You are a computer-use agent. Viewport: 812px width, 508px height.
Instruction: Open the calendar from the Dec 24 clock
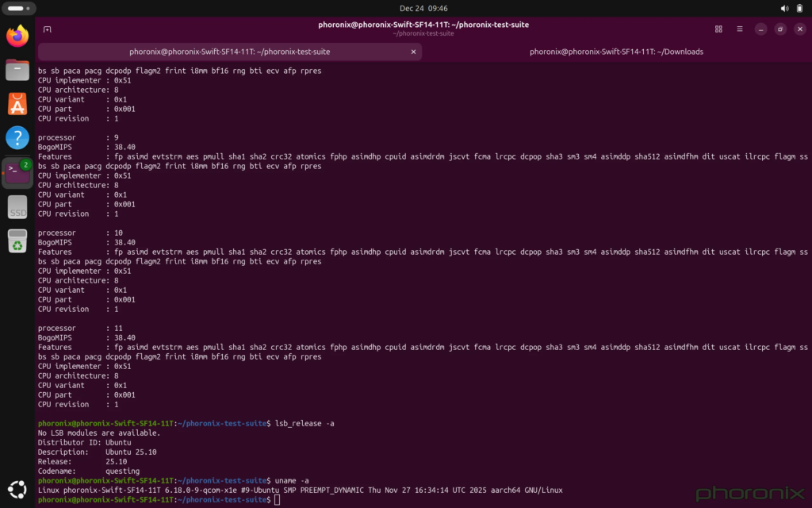(405, 8)
